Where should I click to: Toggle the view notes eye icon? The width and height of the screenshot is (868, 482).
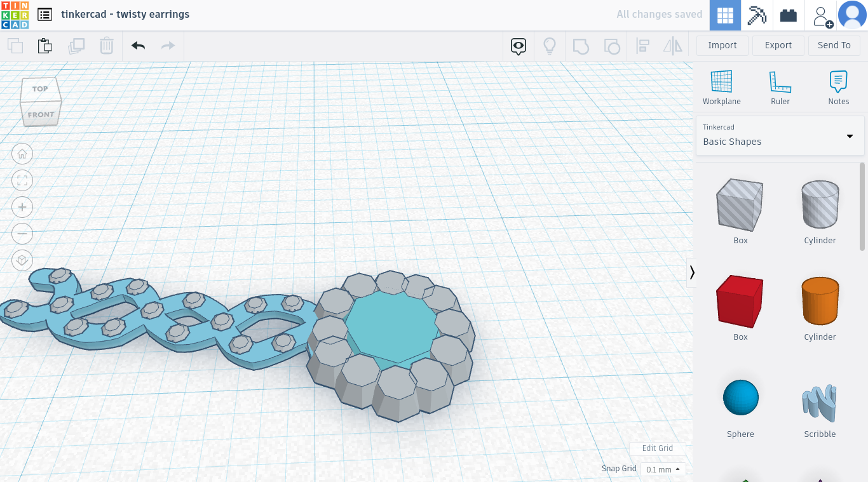519,46
